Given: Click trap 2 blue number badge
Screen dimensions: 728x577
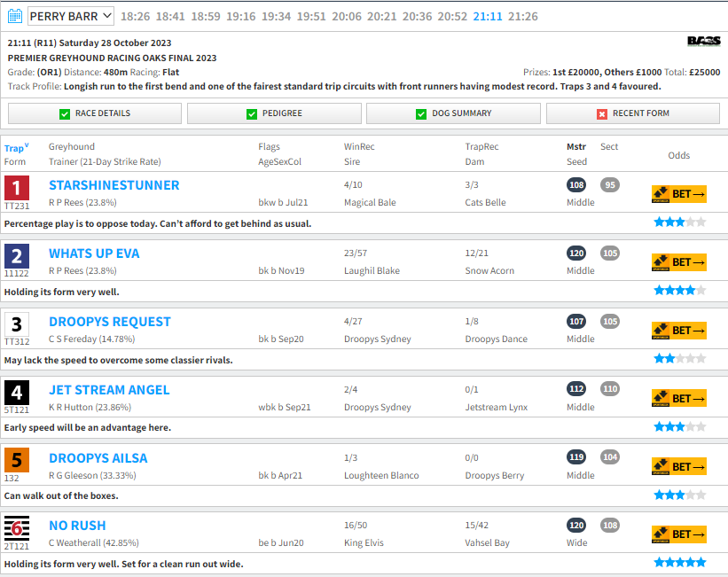Looking at the screenshot, I should click(x=17, y=256).
